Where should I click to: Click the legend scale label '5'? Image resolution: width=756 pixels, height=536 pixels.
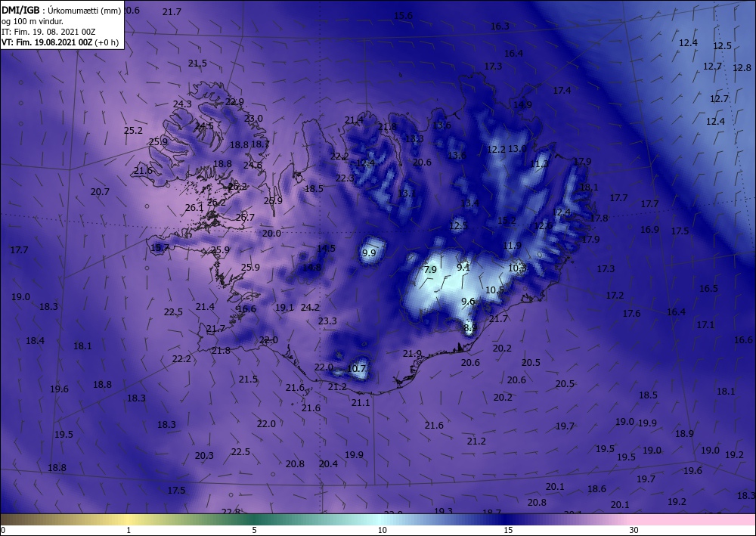pyautogui.click(x=254, y=530)
